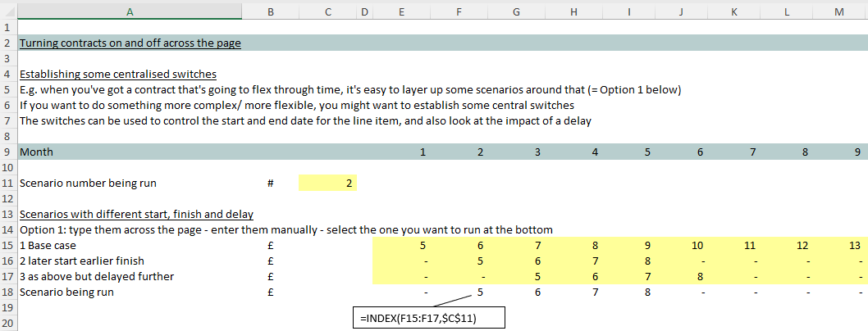Screen dimensions: 868x331
Task: Select the '1 Base case' label cell
Action: (x=48, y=245)
